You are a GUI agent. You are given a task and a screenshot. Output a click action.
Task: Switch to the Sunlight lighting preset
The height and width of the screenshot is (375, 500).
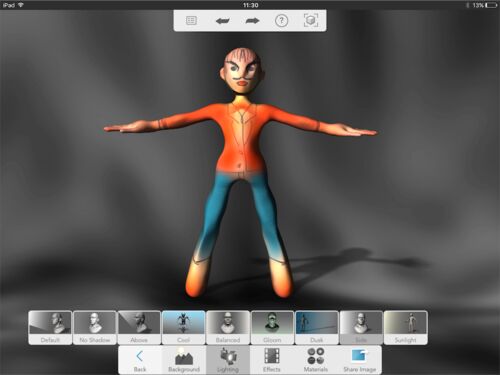(406, 328)
